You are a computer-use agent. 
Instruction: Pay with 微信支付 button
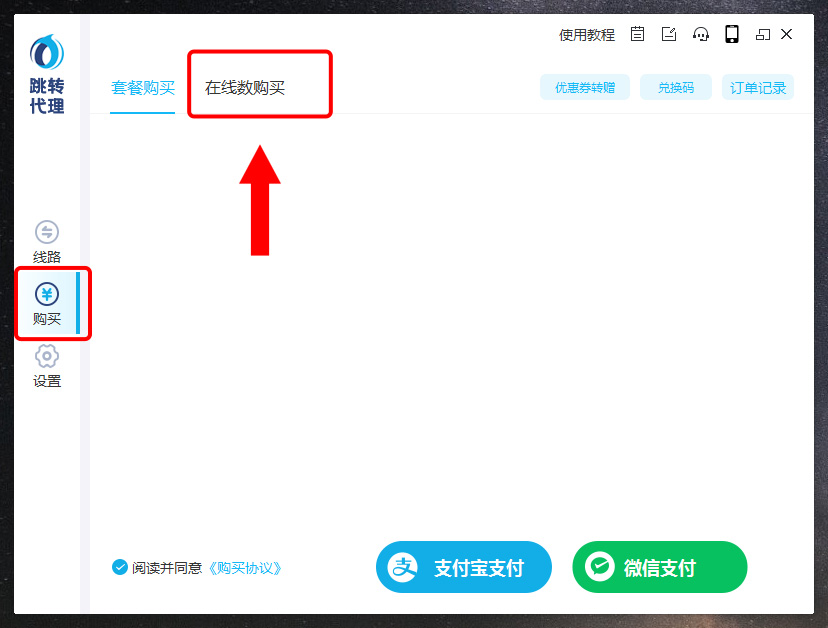click(660, 567)
